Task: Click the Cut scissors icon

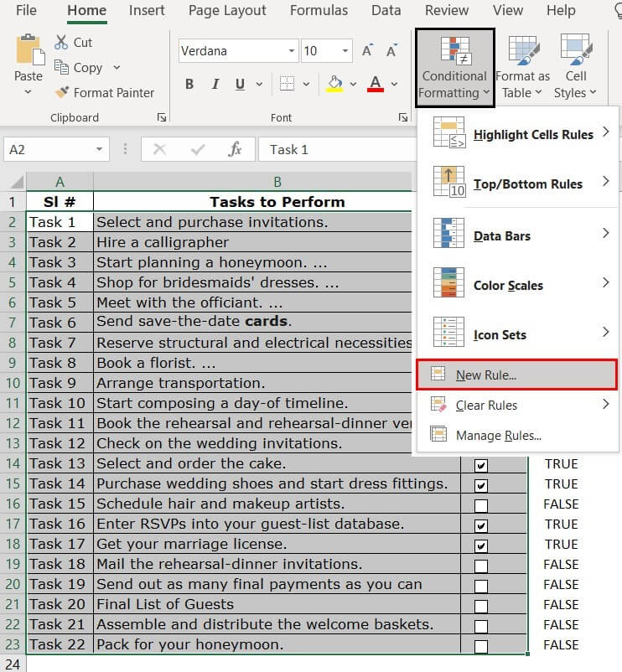Action: pos(61,43)
